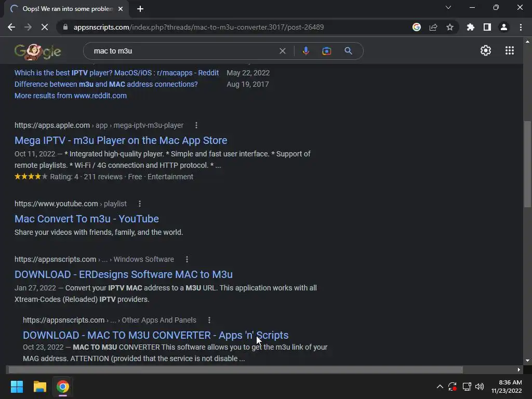532x399 pixels.
Task: Click 'More results from www.reddit.com'
Action: 71,96
